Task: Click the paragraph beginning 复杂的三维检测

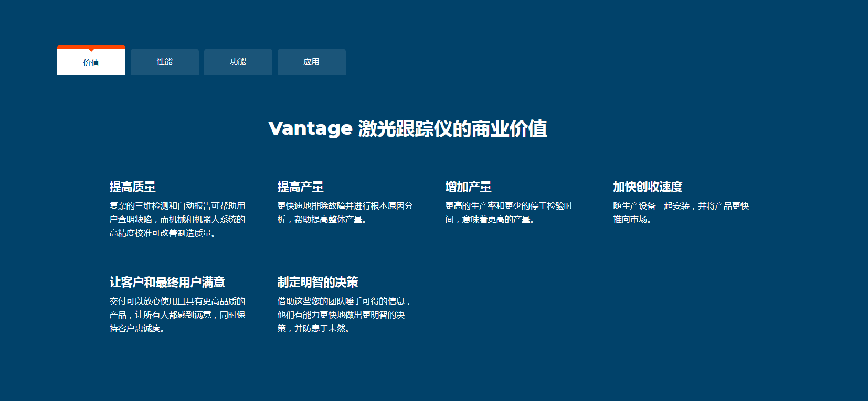Action: tap(177, 220)
